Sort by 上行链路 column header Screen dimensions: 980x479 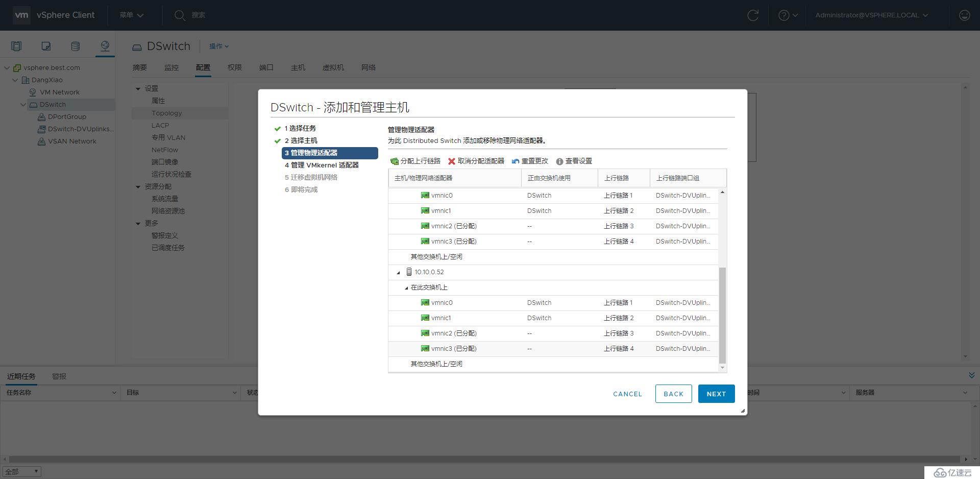pyautogui.click(x=624, y=178)
